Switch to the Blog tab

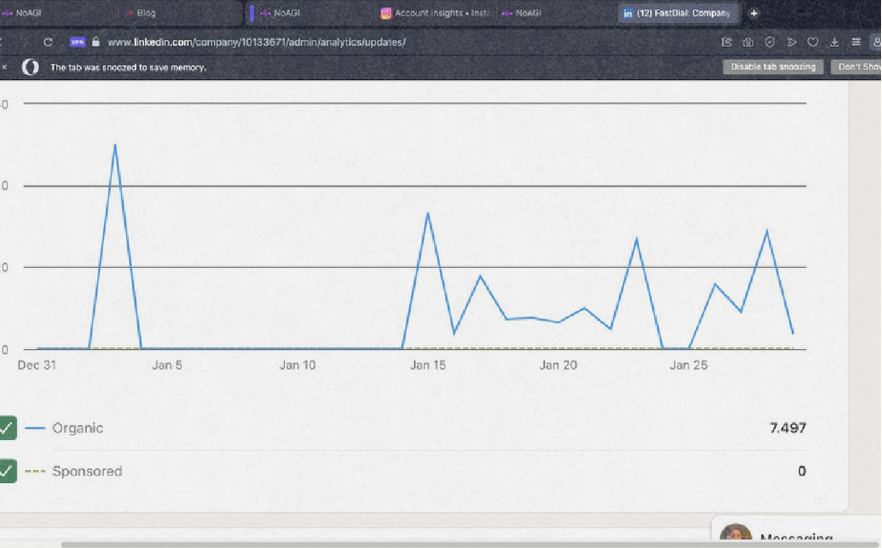[145, 13]
